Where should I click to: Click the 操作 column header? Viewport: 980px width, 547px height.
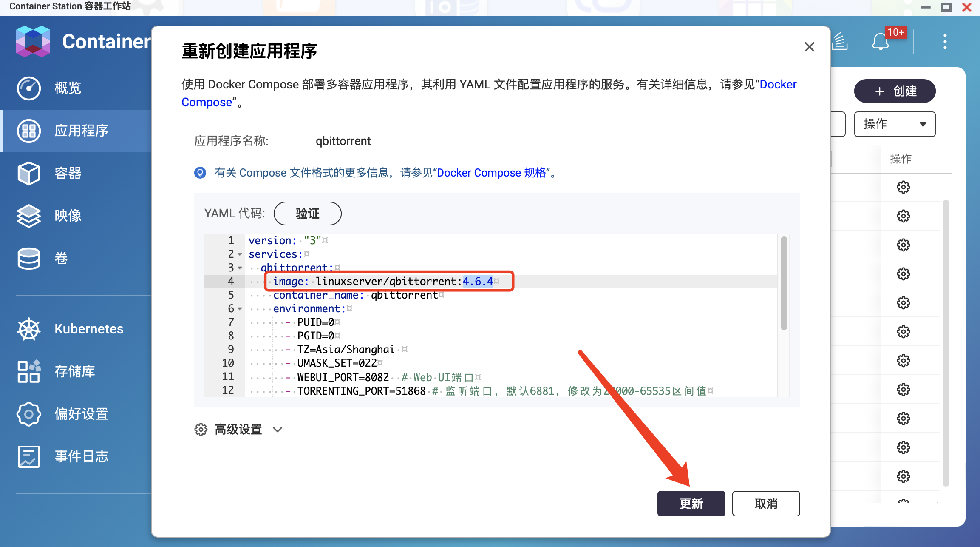901,159
